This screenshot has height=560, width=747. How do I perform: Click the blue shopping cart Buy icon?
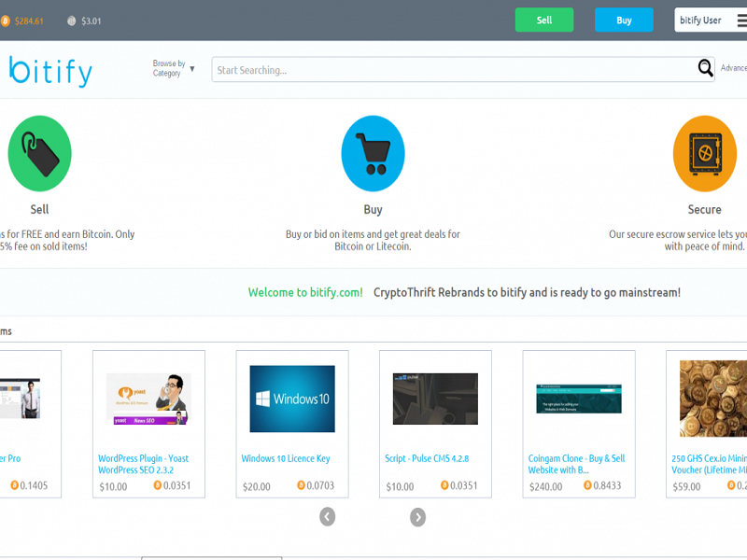[x=373, y=154]
